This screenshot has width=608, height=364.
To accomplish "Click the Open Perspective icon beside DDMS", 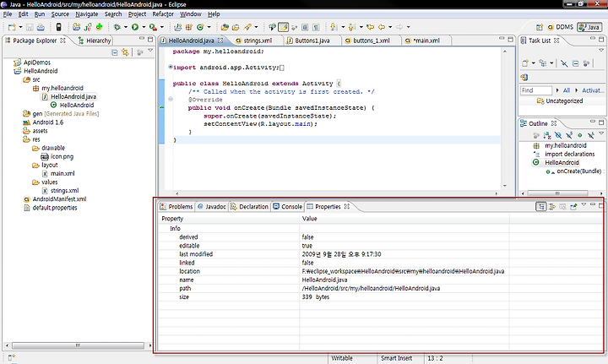I will pyautogui.click(x=540, y=27).
